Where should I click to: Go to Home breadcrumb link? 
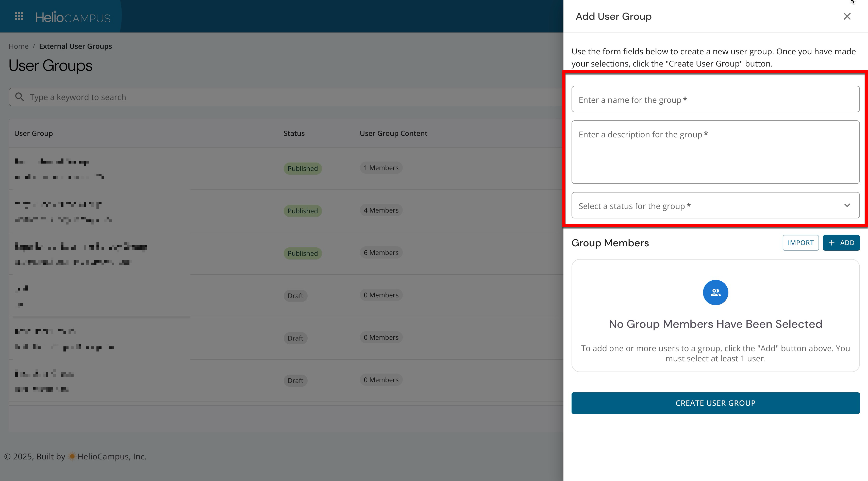tap(19, 46)
